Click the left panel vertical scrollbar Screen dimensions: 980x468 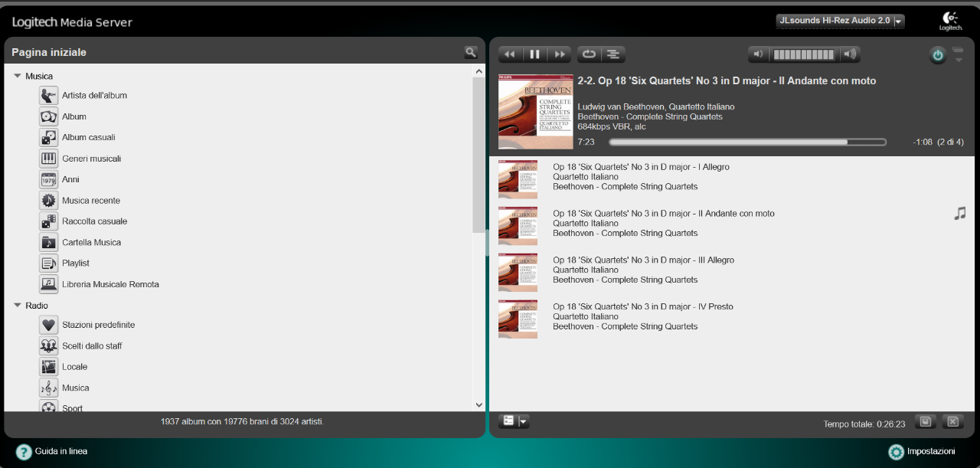479,153
